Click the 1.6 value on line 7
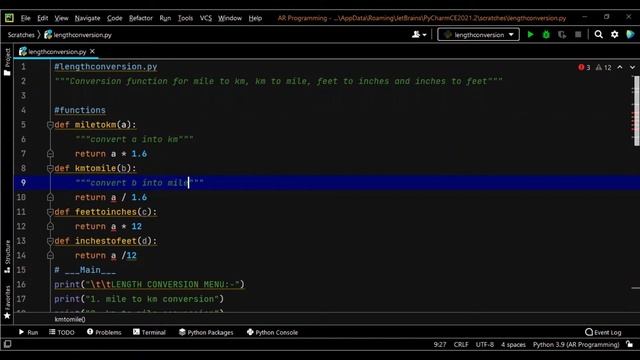 click(139, 154)
